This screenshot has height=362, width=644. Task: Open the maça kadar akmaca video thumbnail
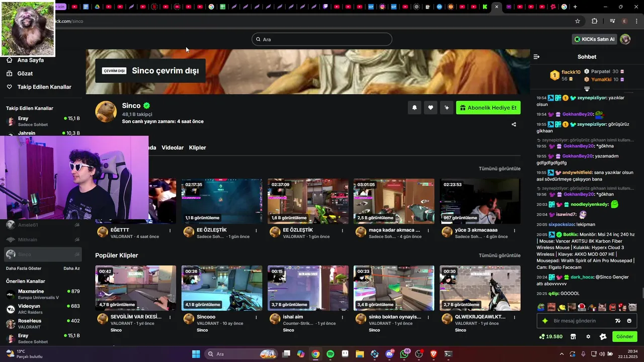[394, 201]
